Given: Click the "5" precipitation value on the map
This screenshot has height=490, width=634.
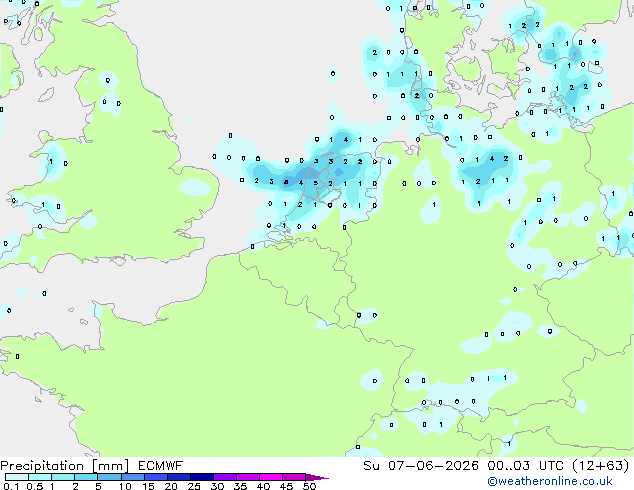Looking at the screenshot, I should click(x=315, y=183).
